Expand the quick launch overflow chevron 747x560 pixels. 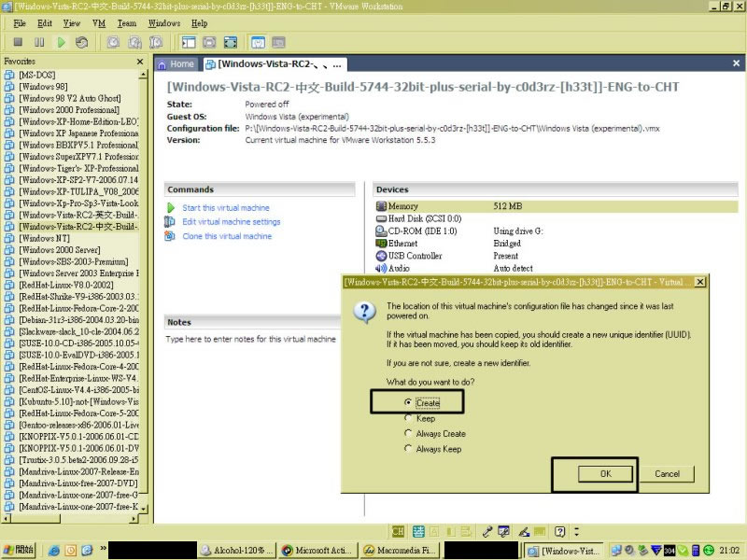(x=103, y=549)
